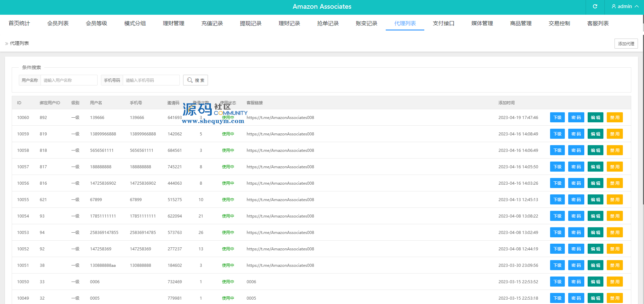Click 禁用 for agent ID 10056
Screen dimensions: 644x304
point(615,183)
